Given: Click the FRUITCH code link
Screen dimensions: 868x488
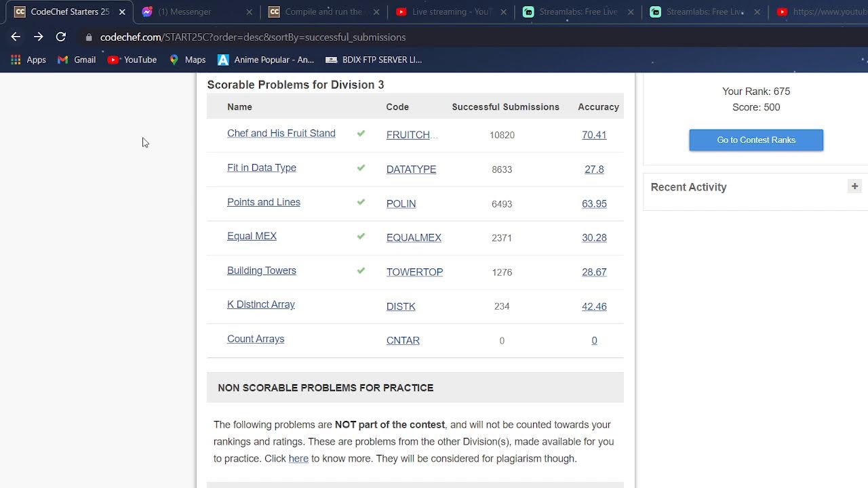Looking at the screenshot, I should pos(412,135).
